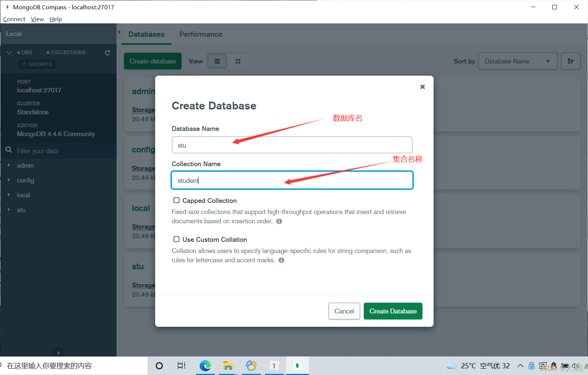Click the Windows taskbar search box

pyautogui.click(x=74, y=366)
